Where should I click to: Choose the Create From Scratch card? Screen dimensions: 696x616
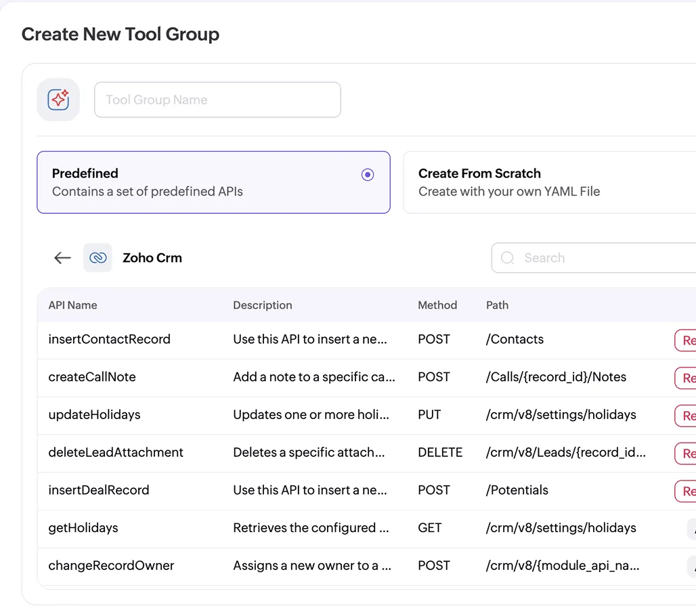550,182
